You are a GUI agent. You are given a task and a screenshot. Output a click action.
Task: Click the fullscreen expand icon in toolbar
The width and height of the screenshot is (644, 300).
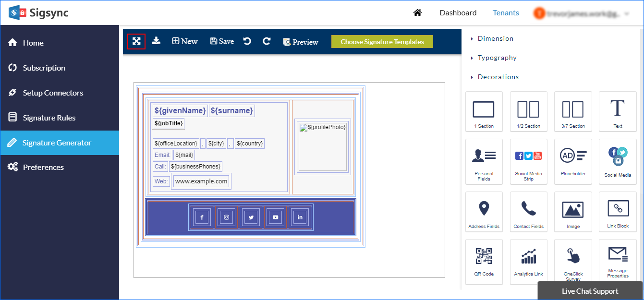point(136,41)
